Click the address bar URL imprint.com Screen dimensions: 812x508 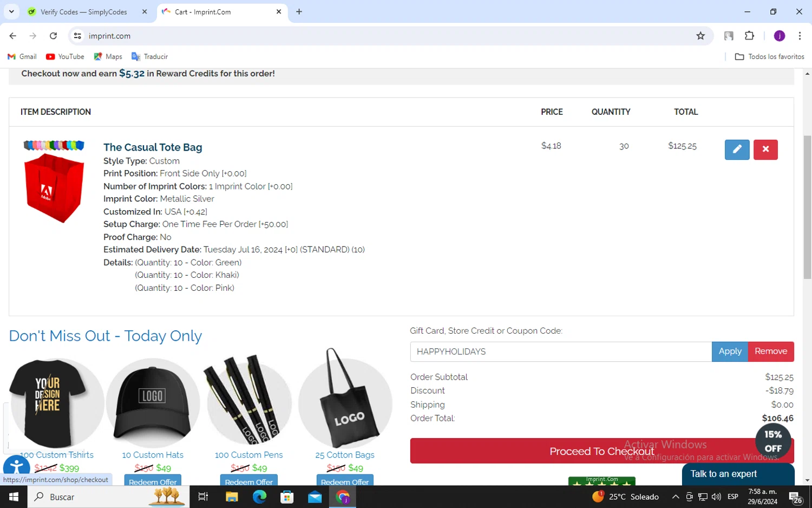point(109,36)
